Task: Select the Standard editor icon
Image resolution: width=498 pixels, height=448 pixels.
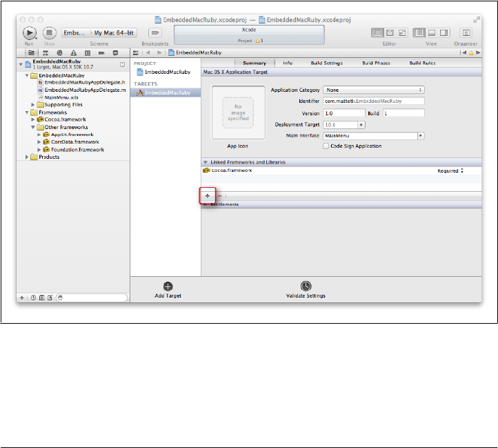Action: [377, 32]
